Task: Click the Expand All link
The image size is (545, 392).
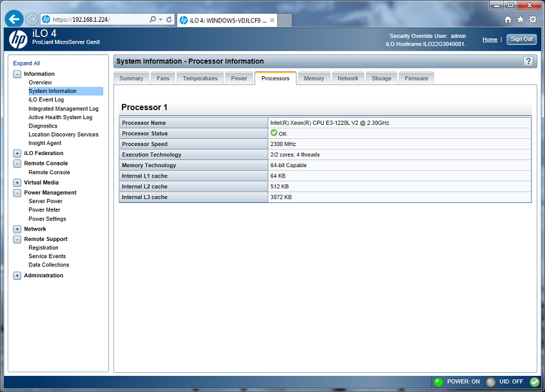Action: [x=26, y=63]
